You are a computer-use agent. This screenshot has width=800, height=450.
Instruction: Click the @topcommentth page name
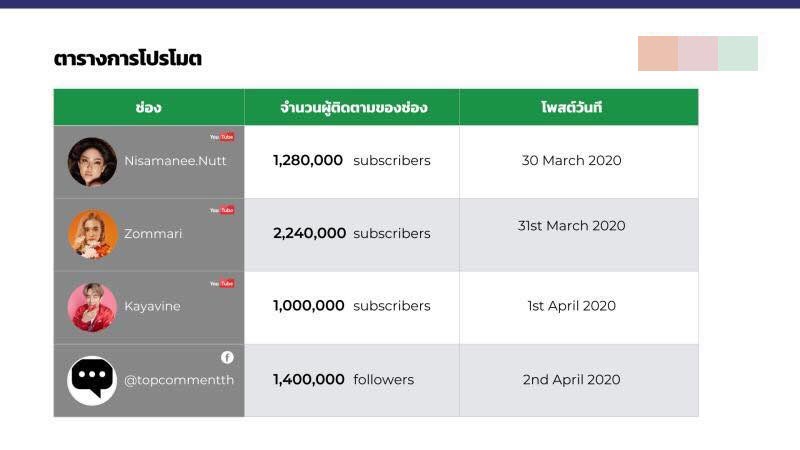click(x=179, y=380)
